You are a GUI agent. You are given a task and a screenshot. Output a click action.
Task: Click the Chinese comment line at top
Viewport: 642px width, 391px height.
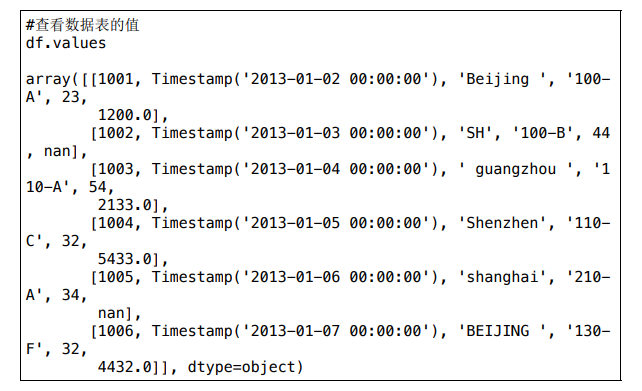tap(82, 25)
